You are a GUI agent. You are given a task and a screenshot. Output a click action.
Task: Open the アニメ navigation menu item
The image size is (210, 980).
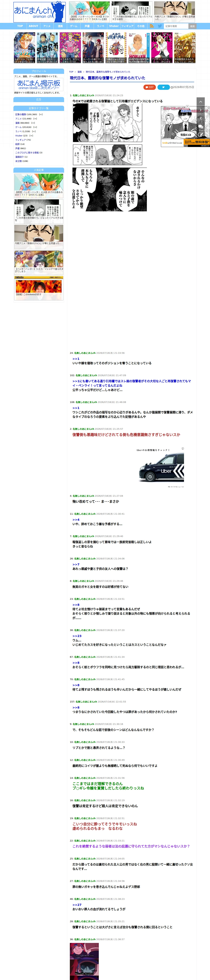coord(47,26)
